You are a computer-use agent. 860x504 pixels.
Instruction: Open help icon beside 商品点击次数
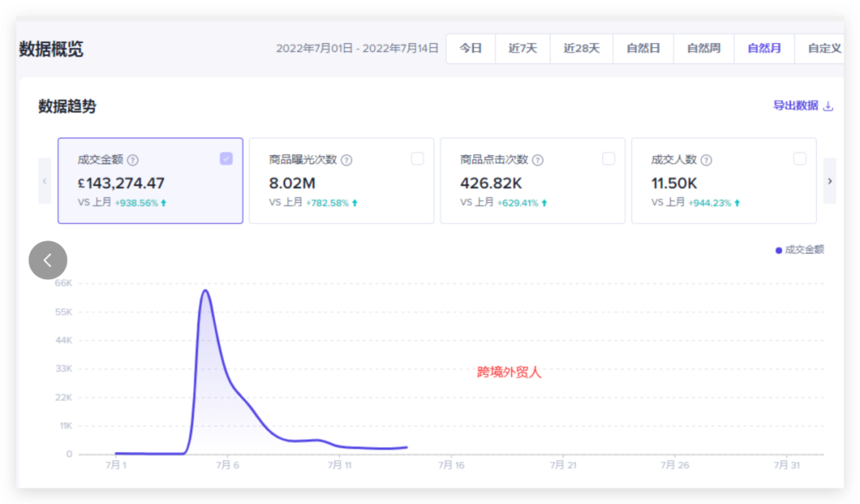click(538, 160)
